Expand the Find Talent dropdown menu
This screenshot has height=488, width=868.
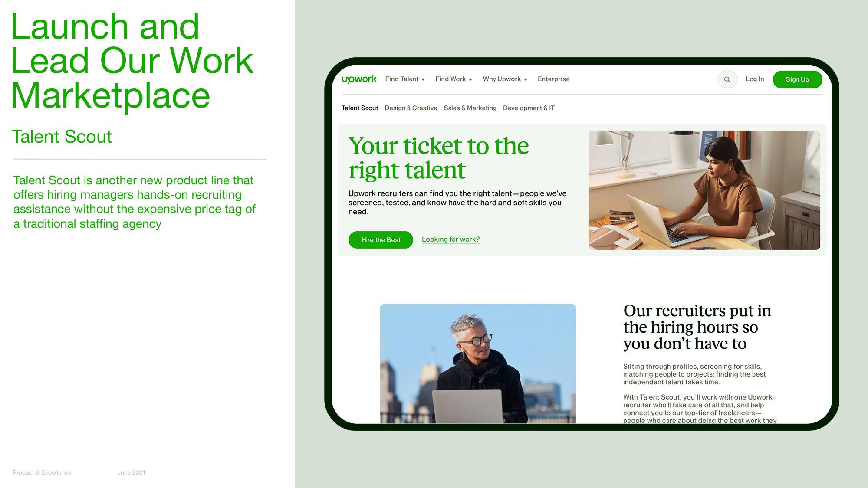pos(404,79)
